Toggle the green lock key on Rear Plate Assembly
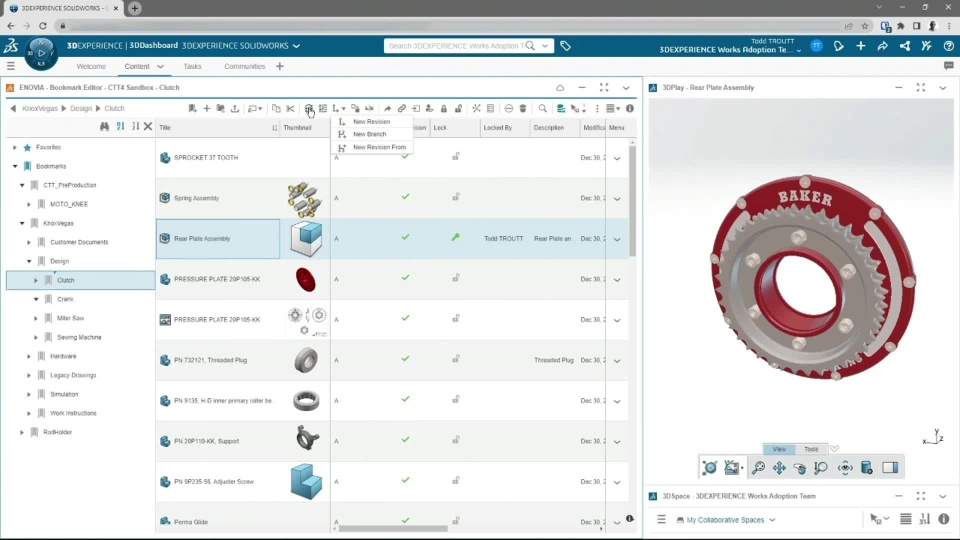 tap(456, 237)
